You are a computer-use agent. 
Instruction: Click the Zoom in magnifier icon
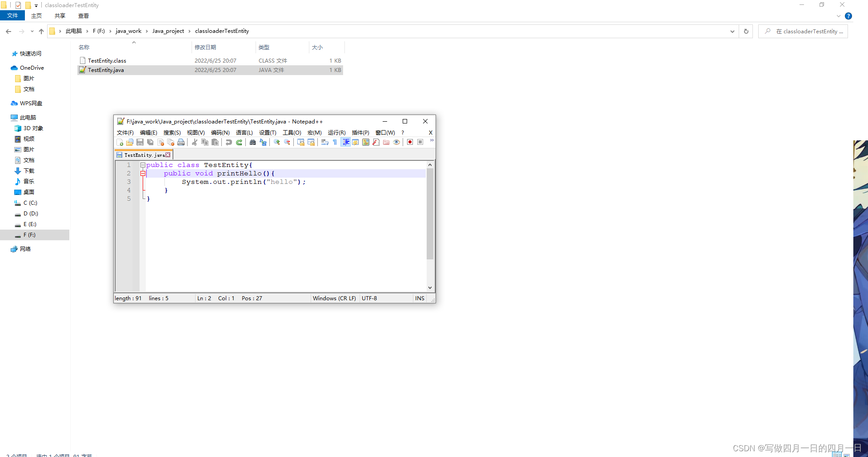pyautogui.click(x=277, y=142)
